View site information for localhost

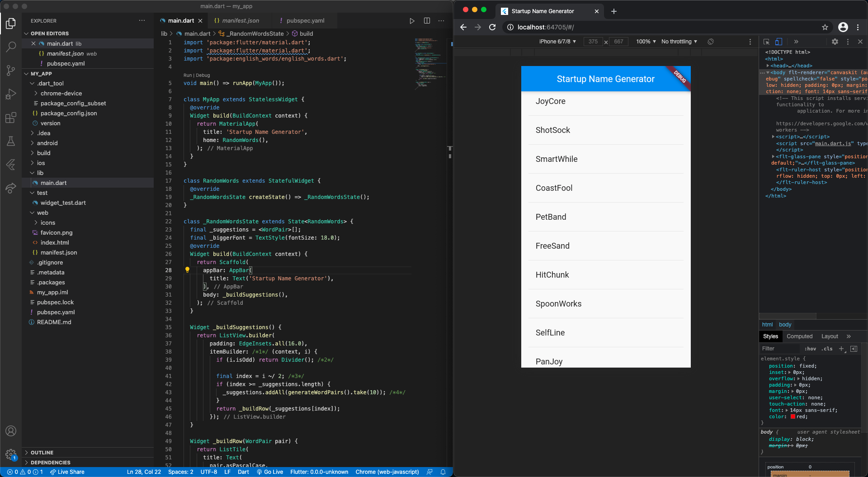tap(510, 27)
